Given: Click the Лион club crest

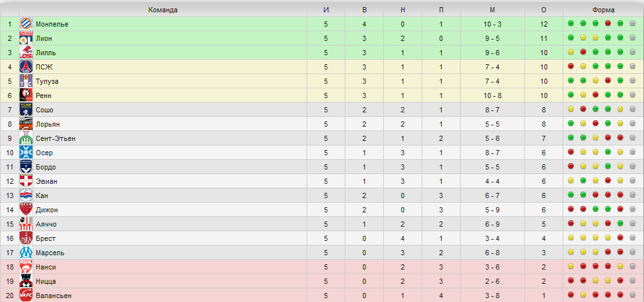Looking at the screenshot, I should point(26,38).
